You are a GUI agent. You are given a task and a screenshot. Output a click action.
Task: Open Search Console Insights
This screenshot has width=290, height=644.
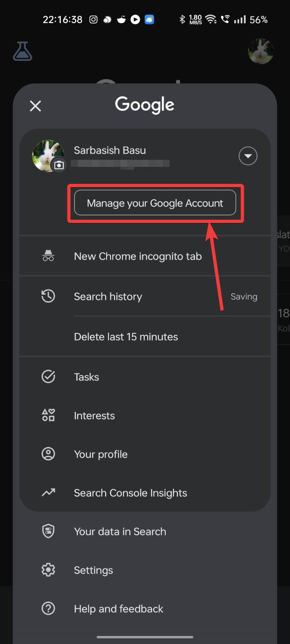point(145,493)
